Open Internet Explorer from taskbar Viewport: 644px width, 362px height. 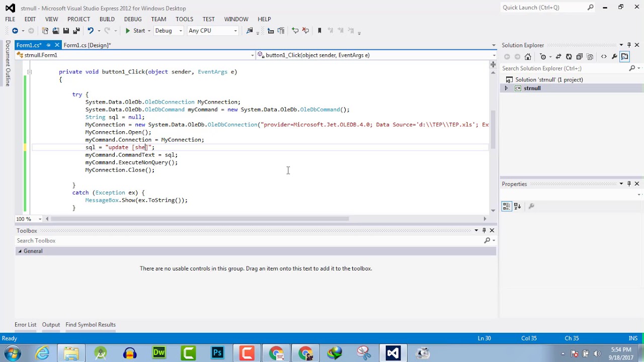tap(42, 353)
